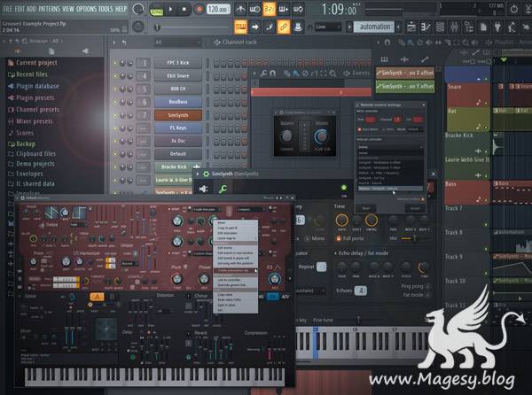Click piano keys icon above pattern picker
This screenshot has height=395, width=532.
385,60
